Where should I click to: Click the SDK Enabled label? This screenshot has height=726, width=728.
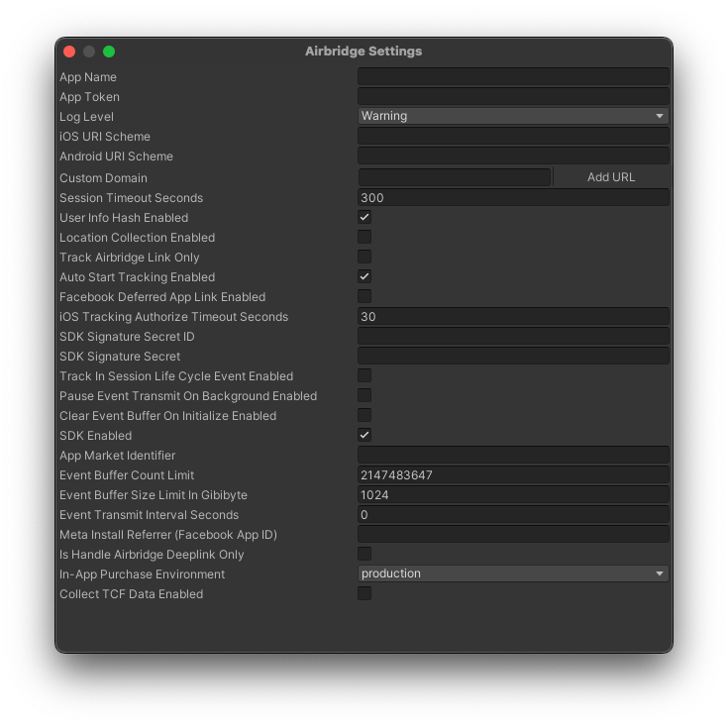click(x=96, y=436)
